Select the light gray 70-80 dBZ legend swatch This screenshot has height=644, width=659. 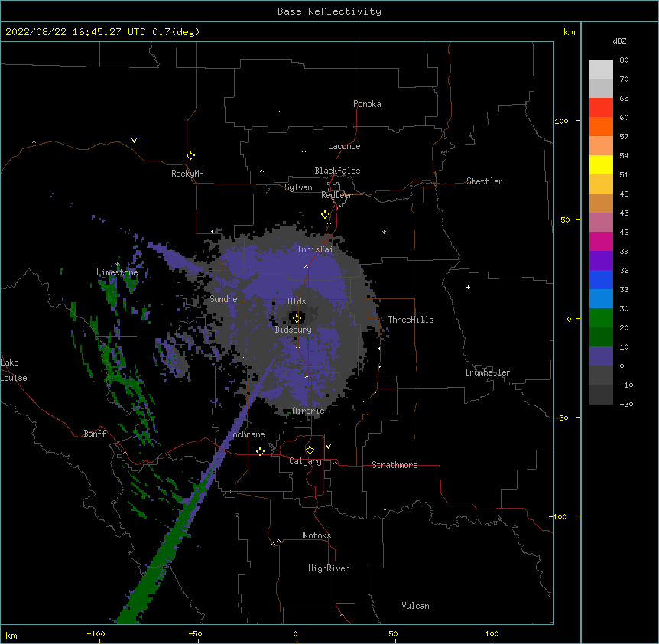(601, 69)
